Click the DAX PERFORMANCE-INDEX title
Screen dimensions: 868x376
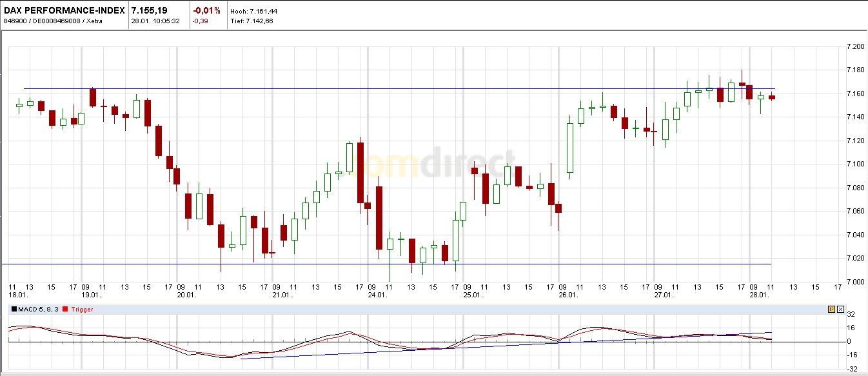(63, 10)
